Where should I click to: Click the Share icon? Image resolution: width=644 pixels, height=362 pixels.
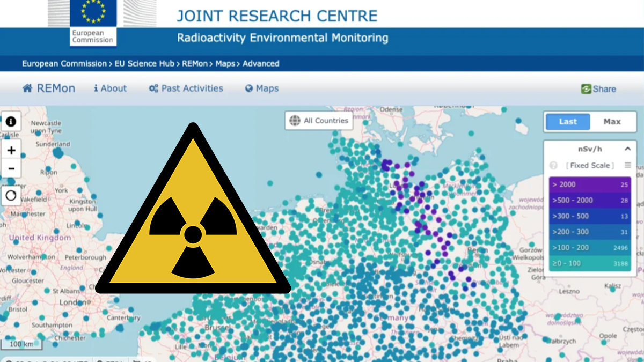pos(586,89)
